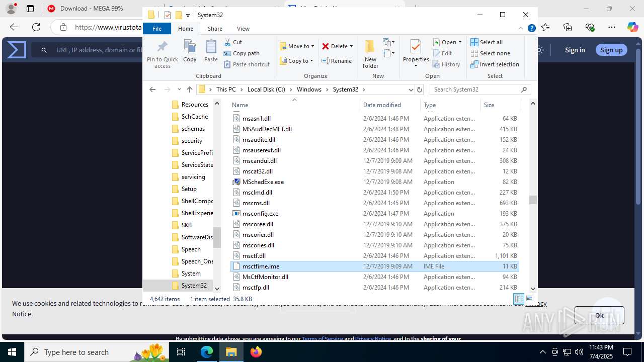This screenshot has width=644, height=362.
Task: Open the Move to dropdown
Action: 297,46
